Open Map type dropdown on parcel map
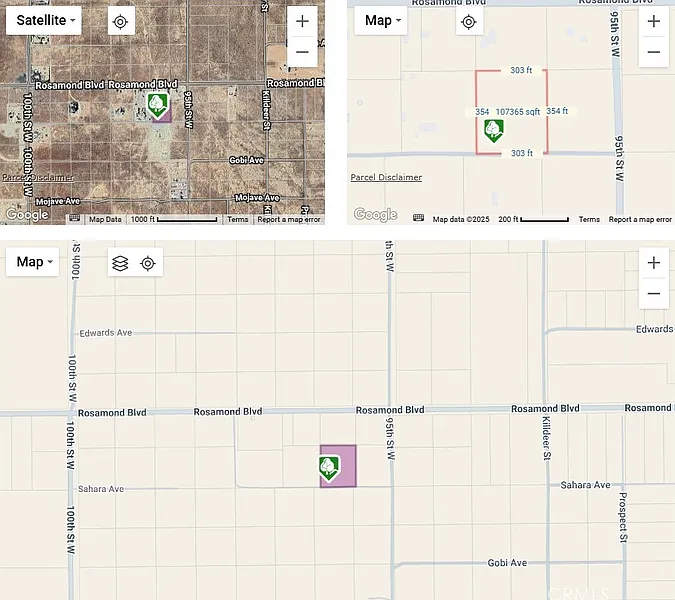The height and width of the screenshot is (600, 675). 381,21
